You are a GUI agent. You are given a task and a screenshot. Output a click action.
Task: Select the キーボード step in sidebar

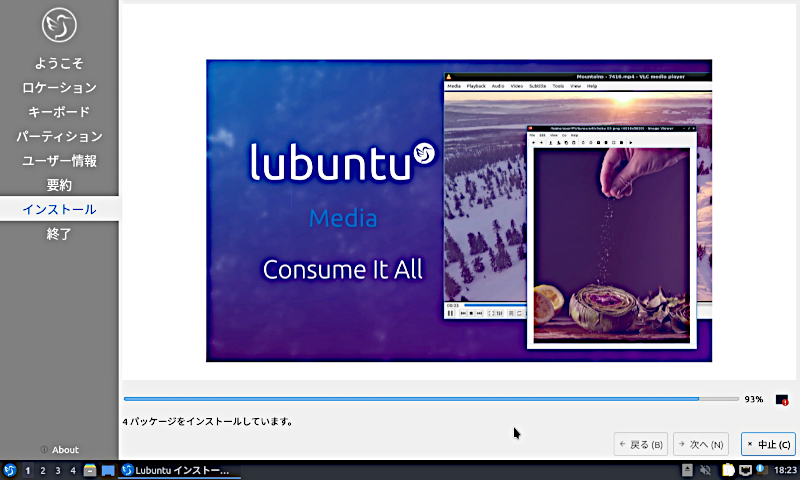[59, 112]
